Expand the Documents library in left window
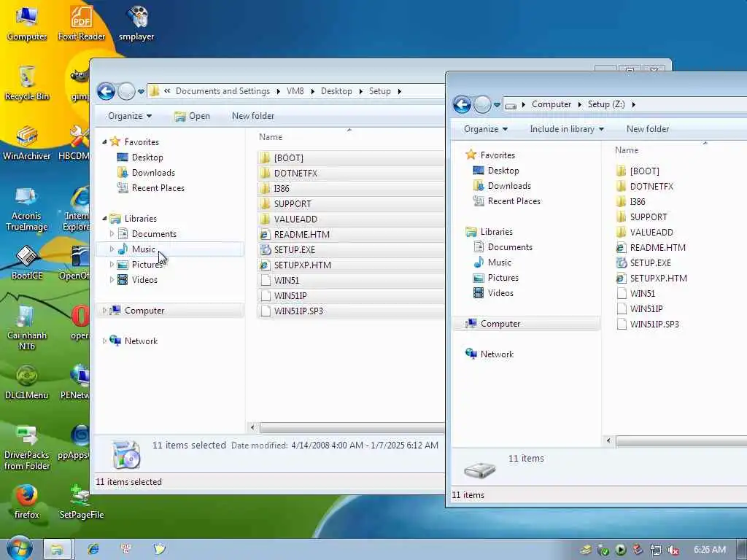Image resolution: width=747 pixels, height=560 pixels. [112, 234]
